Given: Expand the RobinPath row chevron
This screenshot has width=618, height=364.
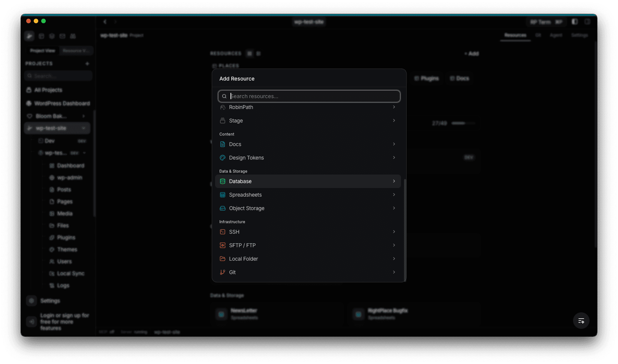Looking at the screenshot, I should tap(394, 107).
